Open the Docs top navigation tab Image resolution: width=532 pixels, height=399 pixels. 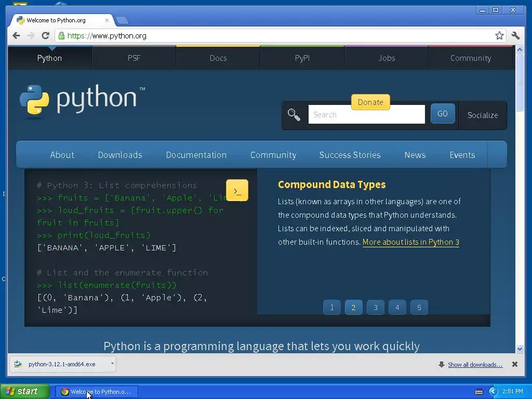[218, 58]
